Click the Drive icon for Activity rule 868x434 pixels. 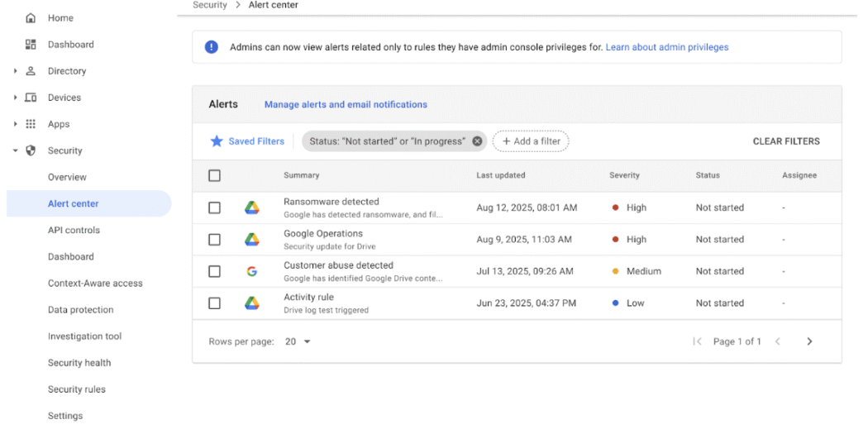252,303
